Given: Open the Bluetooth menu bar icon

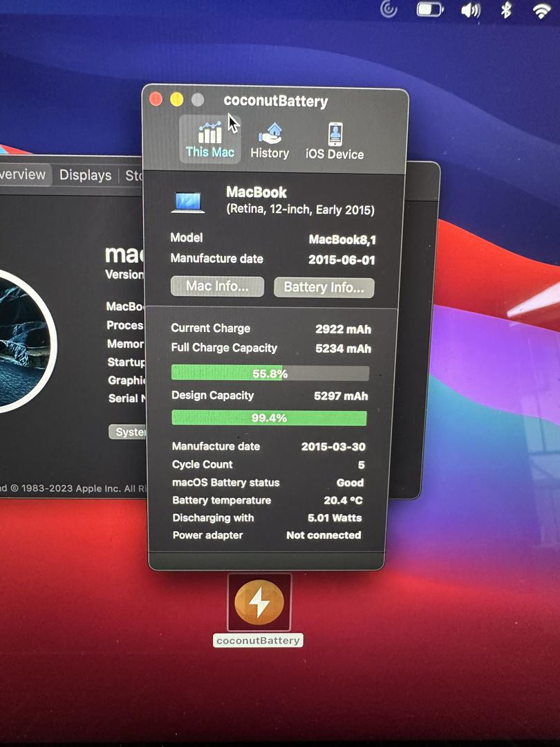Looking at the screenshot, I should point(506,10).
